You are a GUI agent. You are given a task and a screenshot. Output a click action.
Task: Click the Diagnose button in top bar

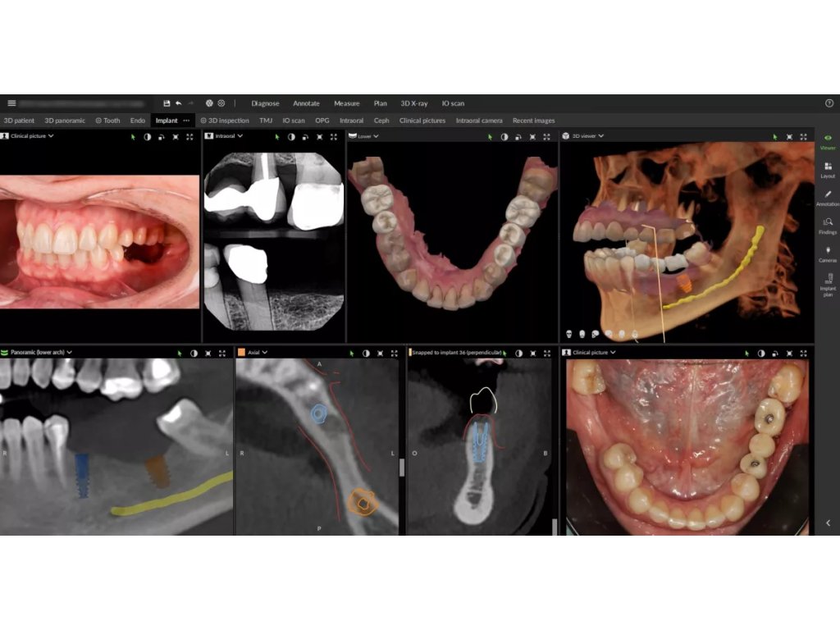tap(265, 103)
